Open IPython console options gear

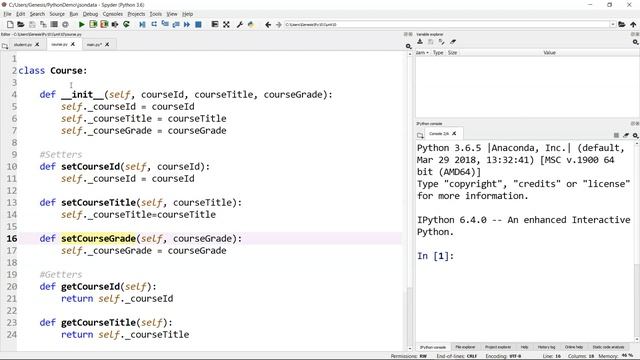(x=636, y=135)
